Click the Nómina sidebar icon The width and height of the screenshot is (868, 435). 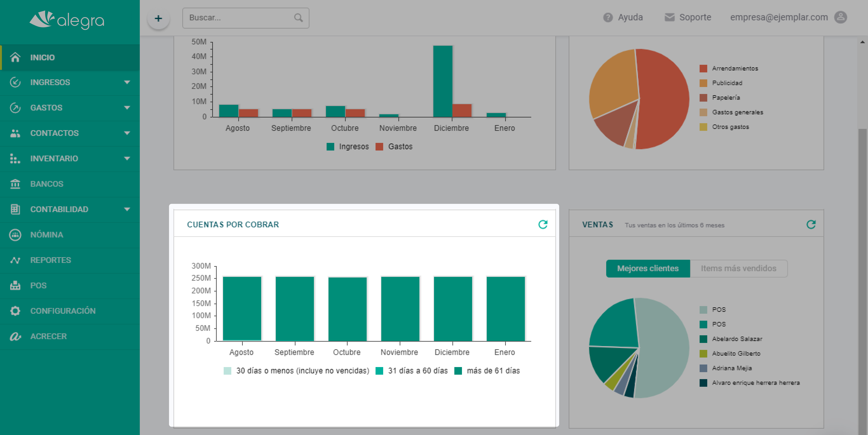click(15, 235)
